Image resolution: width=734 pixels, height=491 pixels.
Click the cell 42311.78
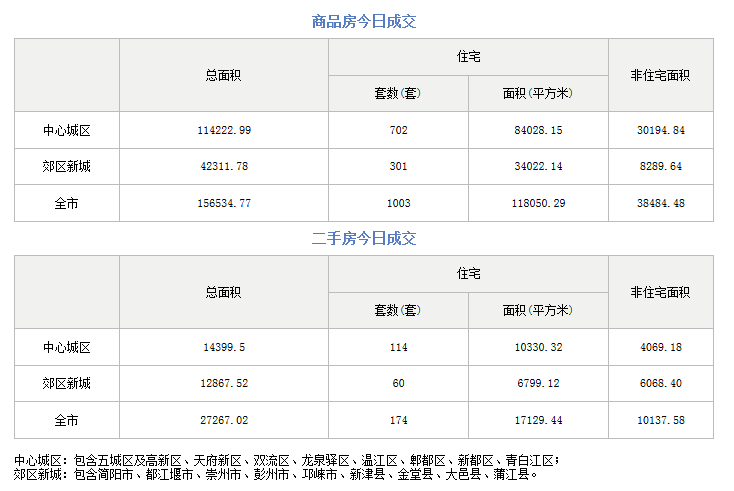(224, 166)
